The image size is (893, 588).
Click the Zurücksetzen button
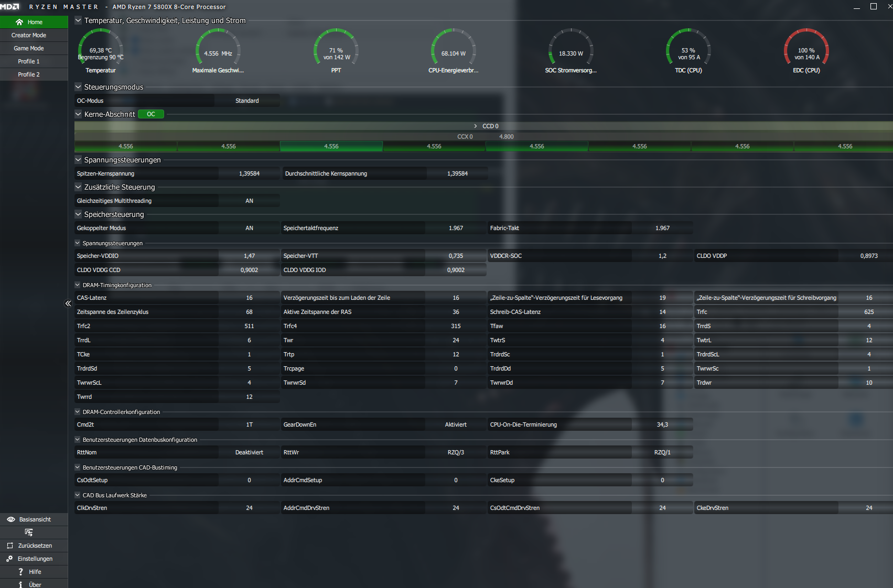(x=34, y=546)
